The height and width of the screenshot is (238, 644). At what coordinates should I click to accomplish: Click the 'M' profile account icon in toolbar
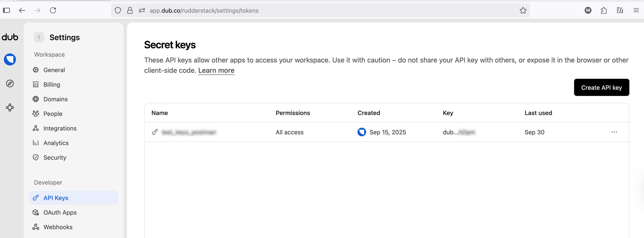click(588, 10)
